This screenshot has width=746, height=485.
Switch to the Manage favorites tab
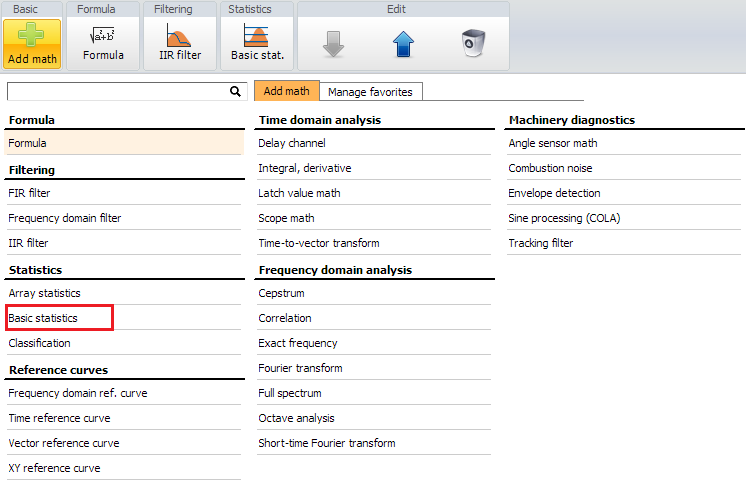point(370,91)
